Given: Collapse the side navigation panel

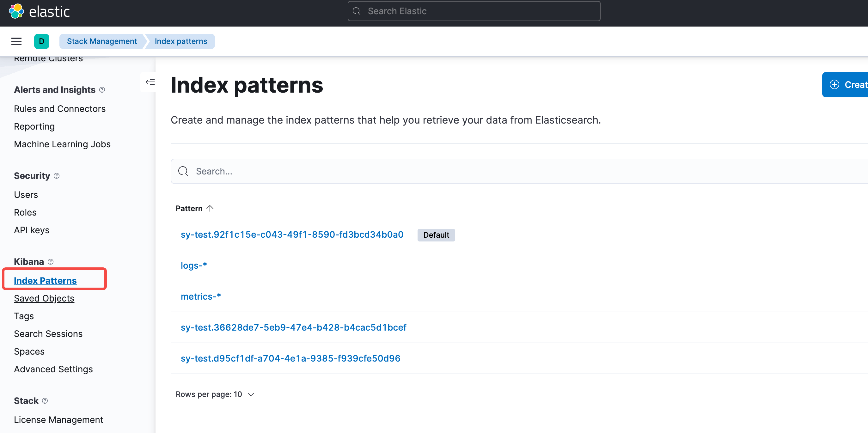Looking at the screenshot, I should [150, 82].
